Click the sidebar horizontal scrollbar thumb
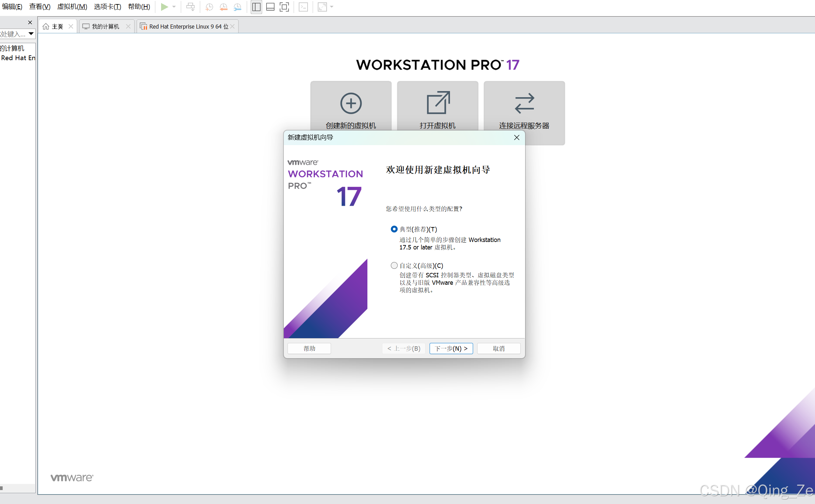This screenshot has width=815, height=504. click(1, 488)
